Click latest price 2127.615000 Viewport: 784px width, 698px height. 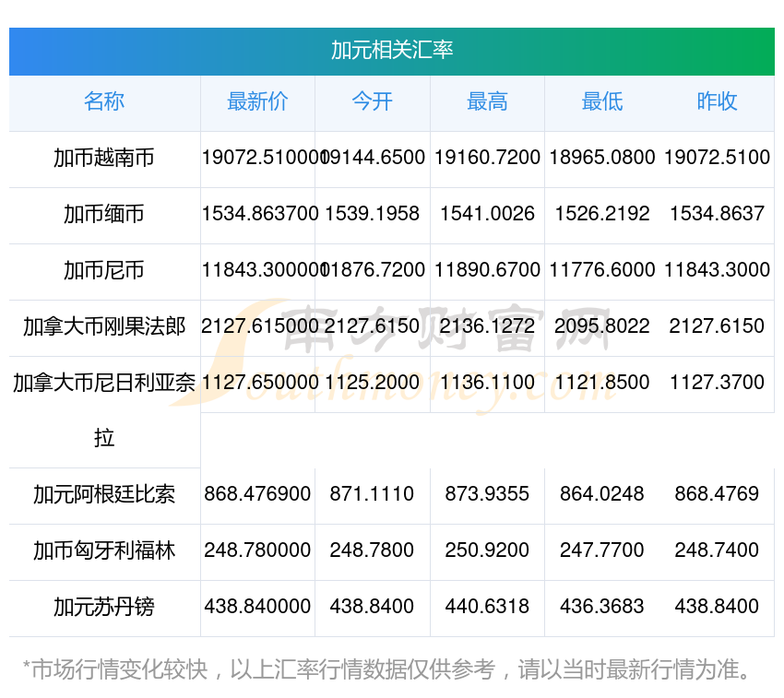pyautogui.click(x=260, y=326)
